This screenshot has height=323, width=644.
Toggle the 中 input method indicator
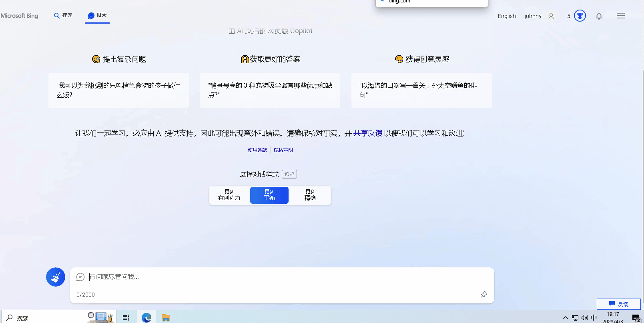[x=594, y=318]
